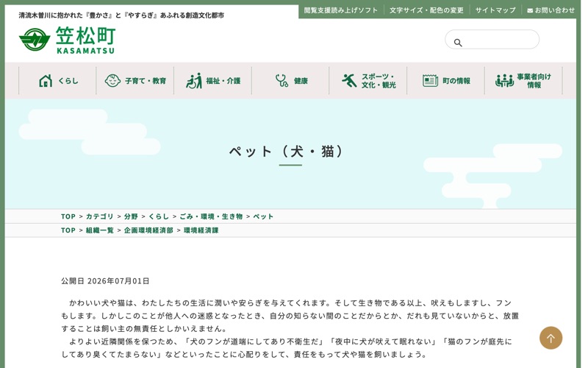Click the 笠松町 KASAMATSU site title
This screenshot has width=588, height=368.
click(x=86, y=40)
